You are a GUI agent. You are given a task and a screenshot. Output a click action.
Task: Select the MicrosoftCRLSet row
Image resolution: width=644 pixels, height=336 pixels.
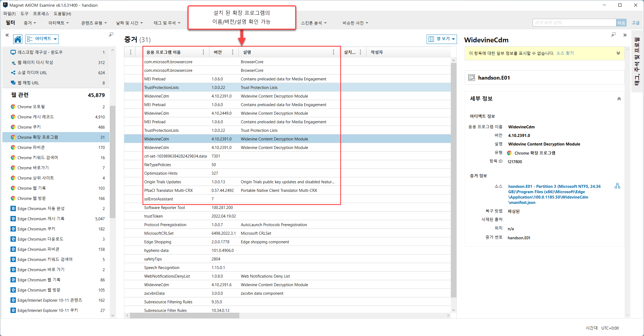pyautogui.click(x=287, y=233)
